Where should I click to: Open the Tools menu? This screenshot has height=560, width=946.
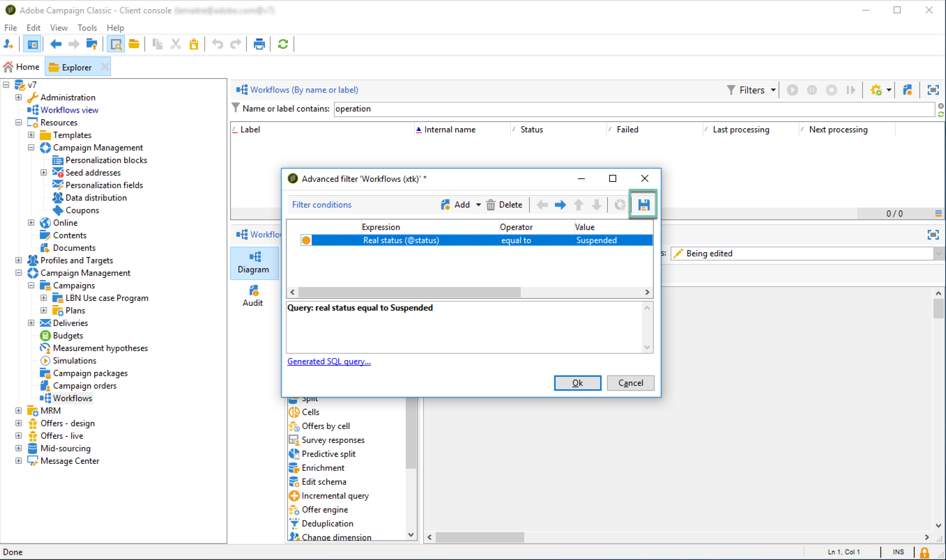coord(87,28)
